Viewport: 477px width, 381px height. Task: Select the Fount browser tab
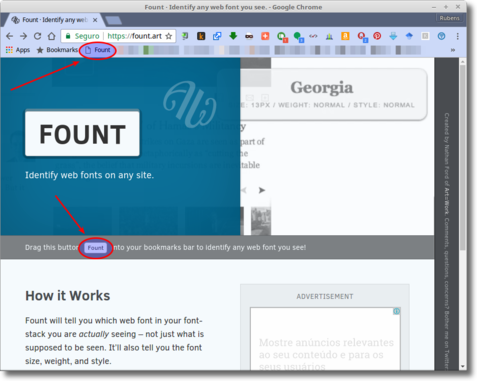click(53, 20)
